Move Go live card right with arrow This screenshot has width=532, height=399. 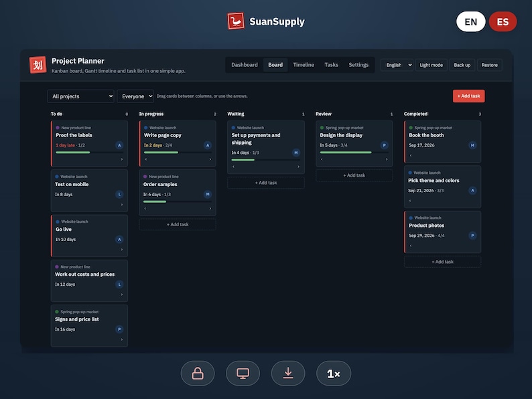tap(122, 250)
